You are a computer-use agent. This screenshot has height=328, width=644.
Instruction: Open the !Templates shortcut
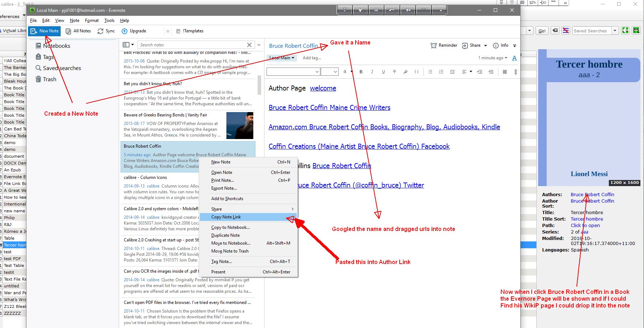[x=190, y=31]
